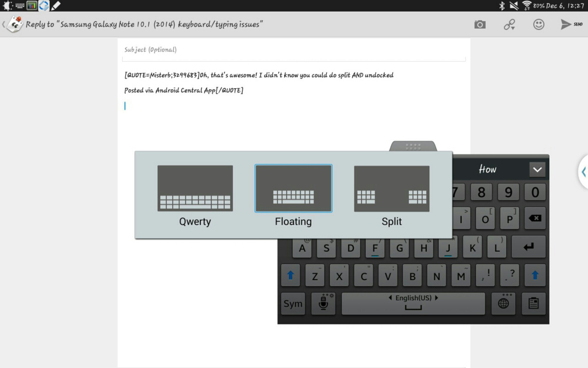Tap the I letter key
The image size is (588, 368).
pos(461,218)
